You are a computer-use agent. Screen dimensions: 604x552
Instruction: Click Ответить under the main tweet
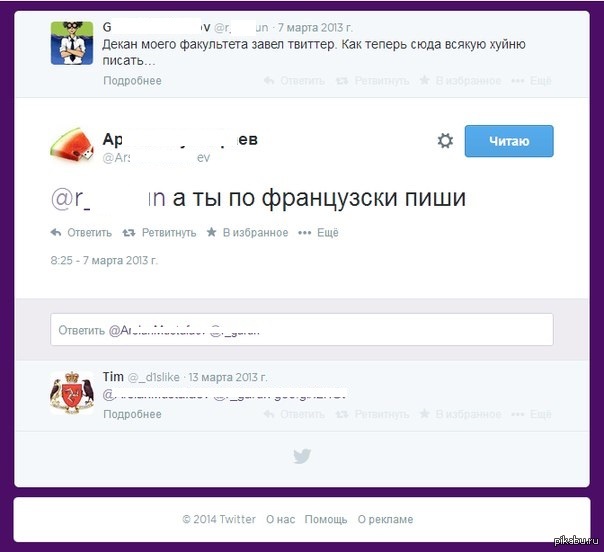89,233
